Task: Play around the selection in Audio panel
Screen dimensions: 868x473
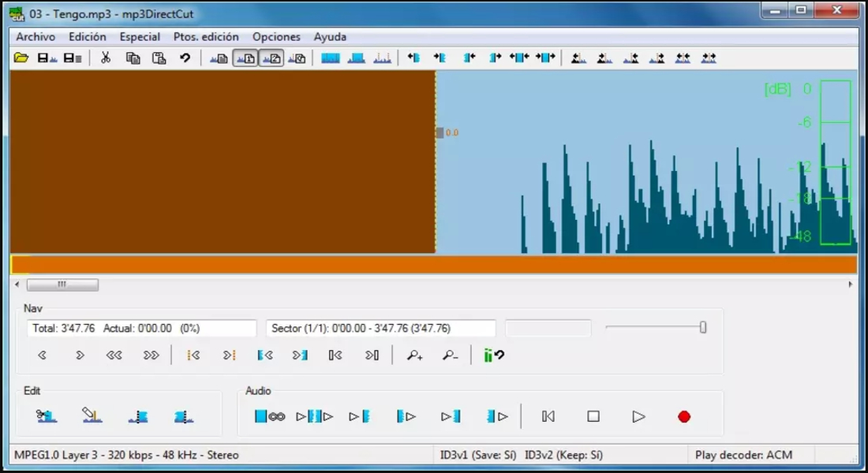Action: coord(314,416)
